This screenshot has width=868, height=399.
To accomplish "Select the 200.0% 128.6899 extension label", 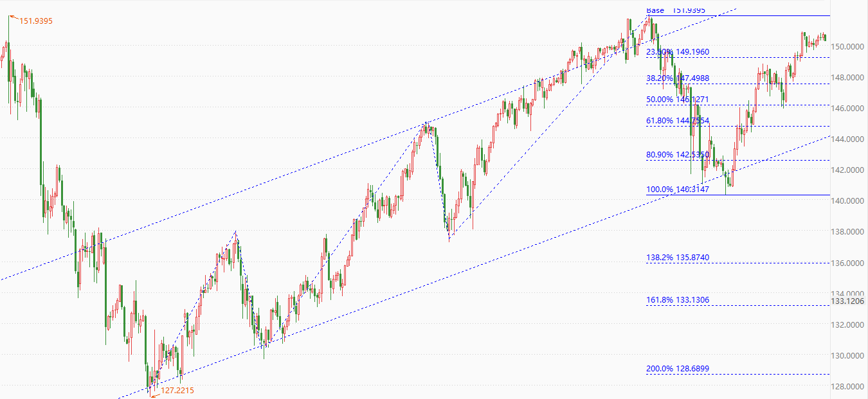I will click(678, 369).
